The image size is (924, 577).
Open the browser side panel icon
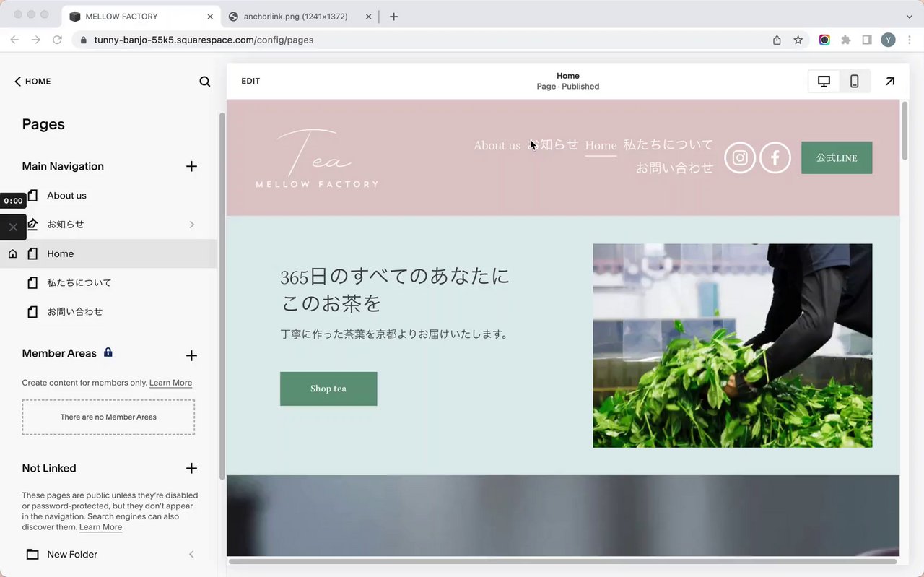tap(867, 40)
